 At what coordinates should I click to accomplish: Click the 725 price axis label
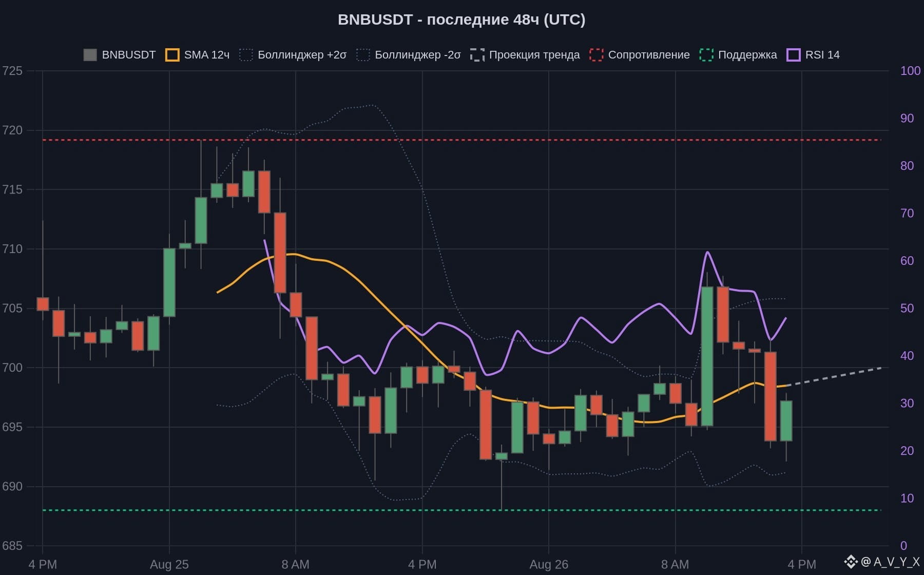12,71
